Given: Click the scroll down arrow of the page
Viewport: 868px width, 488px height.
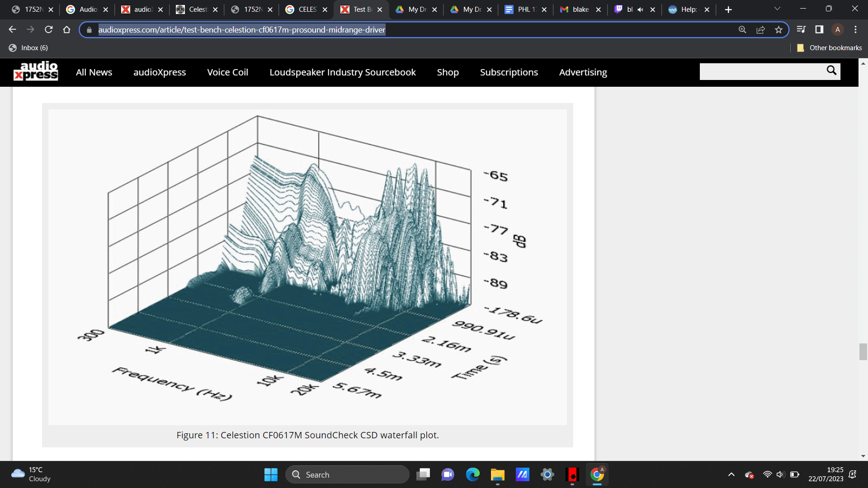Looking at the screenshot, I should tap(863, 456).
